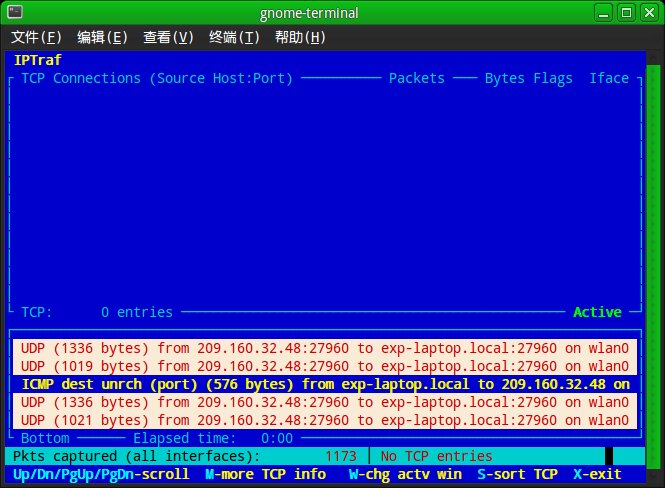Click the IPTraf title text

click(x=38, y=60)
